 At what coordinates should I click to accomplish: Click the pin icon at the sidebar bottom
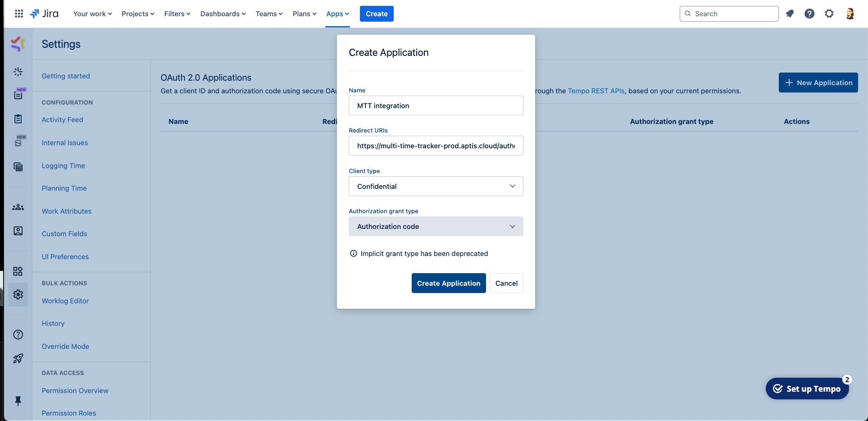[18, 401]
